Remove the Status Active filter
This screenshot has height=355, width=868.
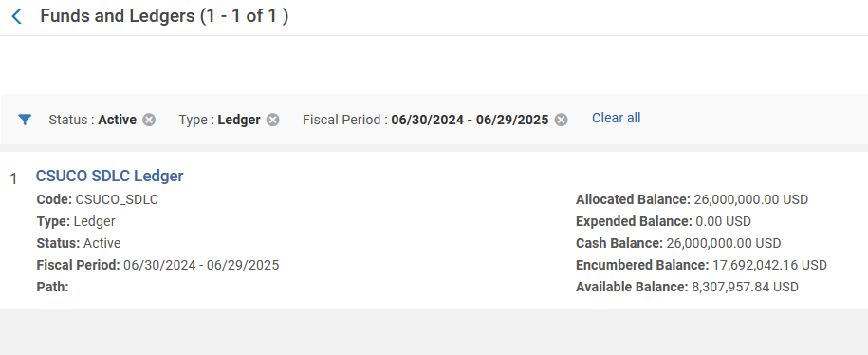pos(149,120)
